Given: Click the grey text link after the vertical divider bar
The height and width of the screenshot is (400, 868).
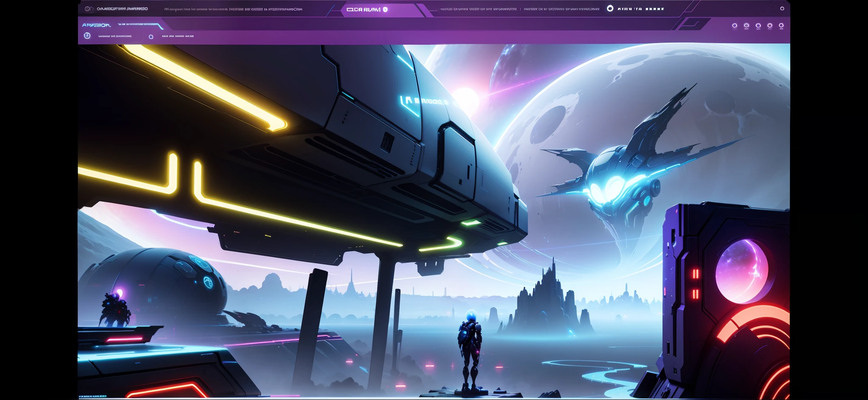Looking at the screenshot, I should pyautogui.click(x=562, y=9).
